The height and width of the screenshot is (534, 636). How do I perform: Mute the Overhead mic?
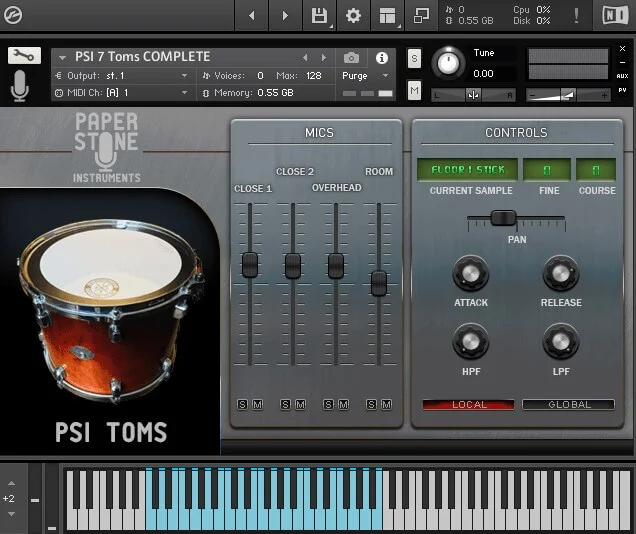(344, 404)
